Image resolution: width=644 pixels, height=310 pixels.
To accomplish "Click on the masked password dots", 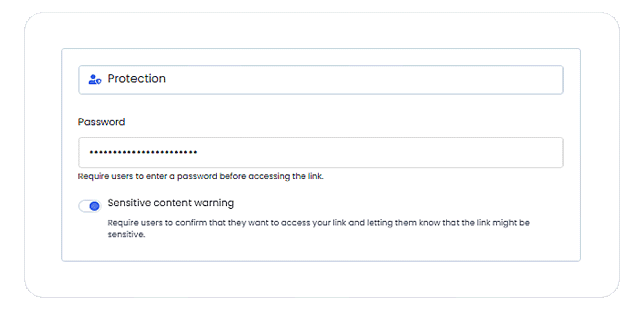I will (143, 152).
